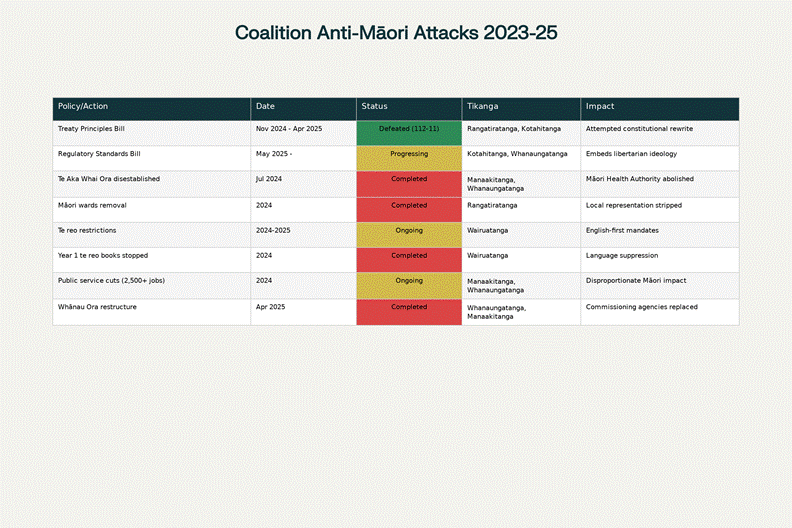Click the Date column header
The width and height of the screenshot is (792, 528).
point(303,106)
